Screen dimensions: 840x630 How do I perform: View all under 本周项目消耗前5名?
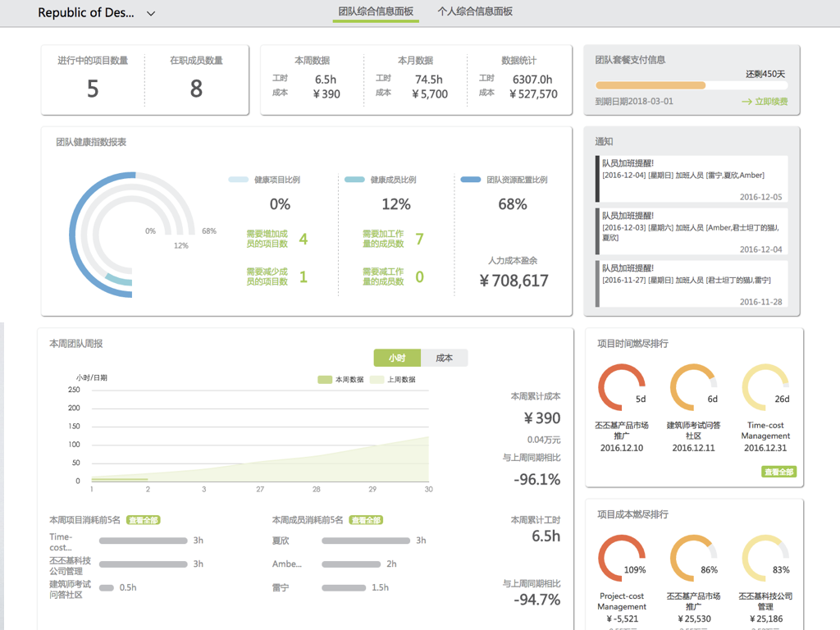[x=143, y=520]
